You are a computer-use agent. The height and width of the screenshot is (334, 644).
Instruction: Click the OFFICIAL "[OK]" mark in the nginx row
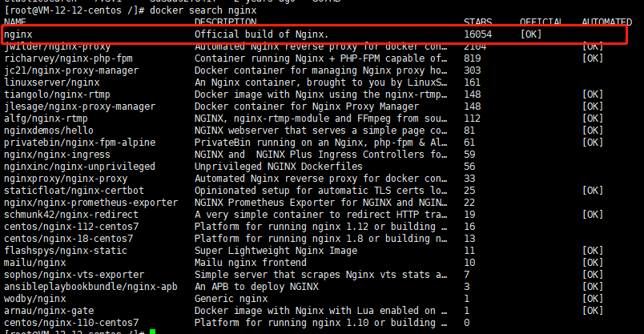531,34
